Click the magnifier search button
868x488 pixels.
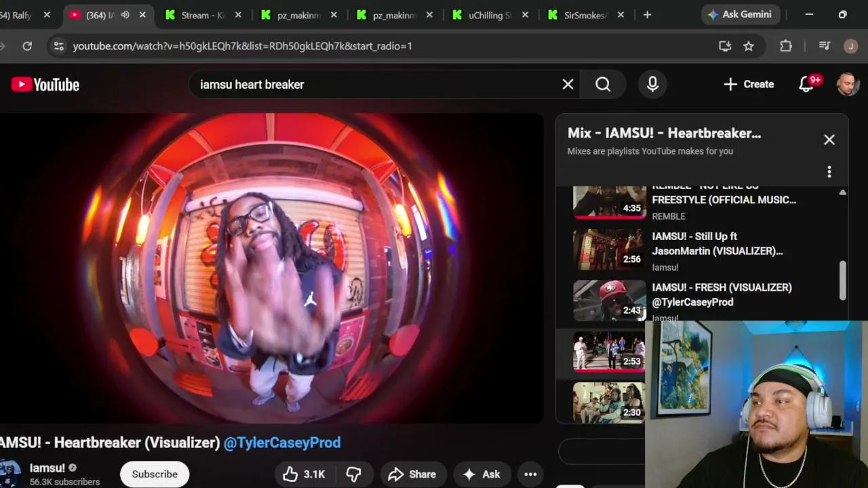(x=603, y=84)
